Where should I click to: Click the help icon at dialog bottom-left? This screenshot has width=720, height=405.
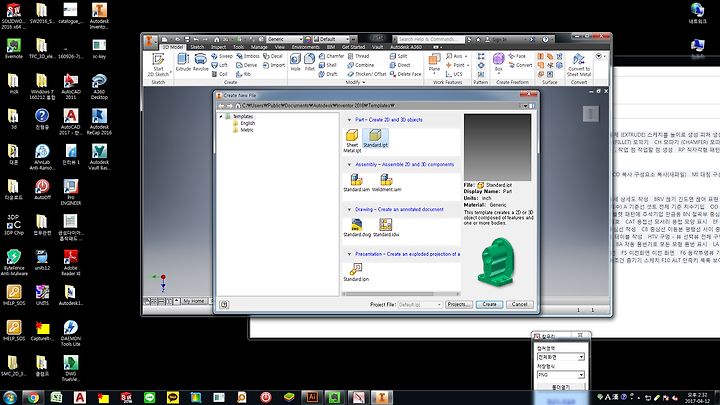click(224, 304)
